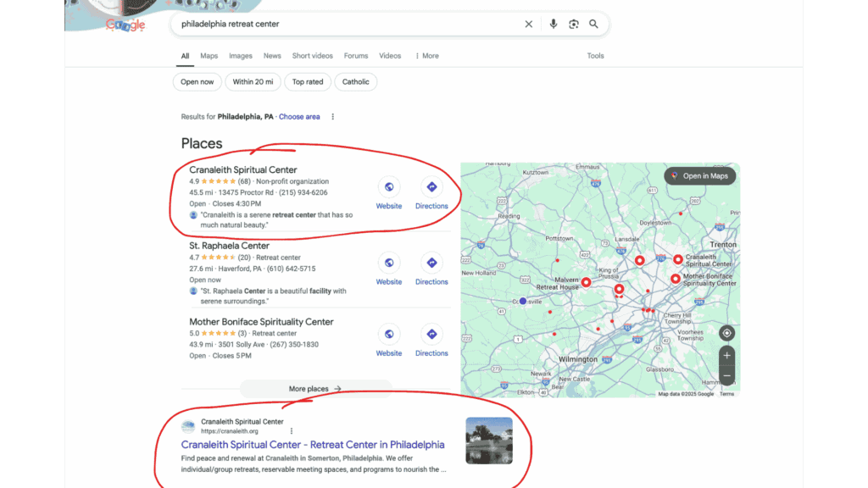Switch to the All tab
Viewport: 868px width, 488px height.
pyautogui.click(x=185, y=56)
